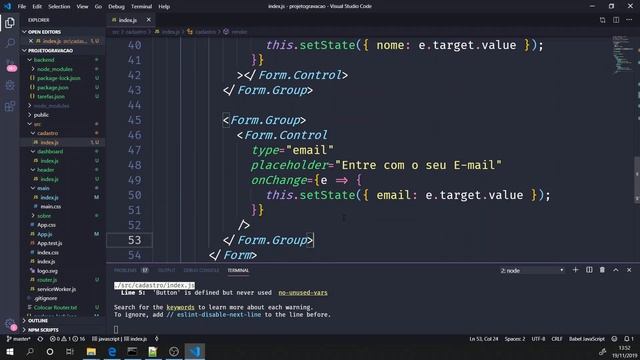This screenshot has height=360, width=640.
Task: Change indentation via 'Spaces: 2'
Action: coord(515,339)
